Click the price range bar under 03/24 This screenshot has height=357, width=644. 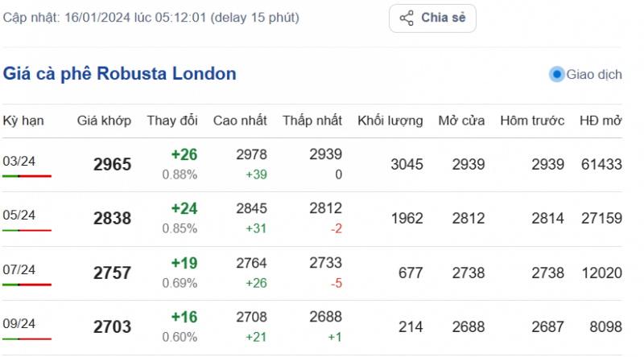coord(27,175)
